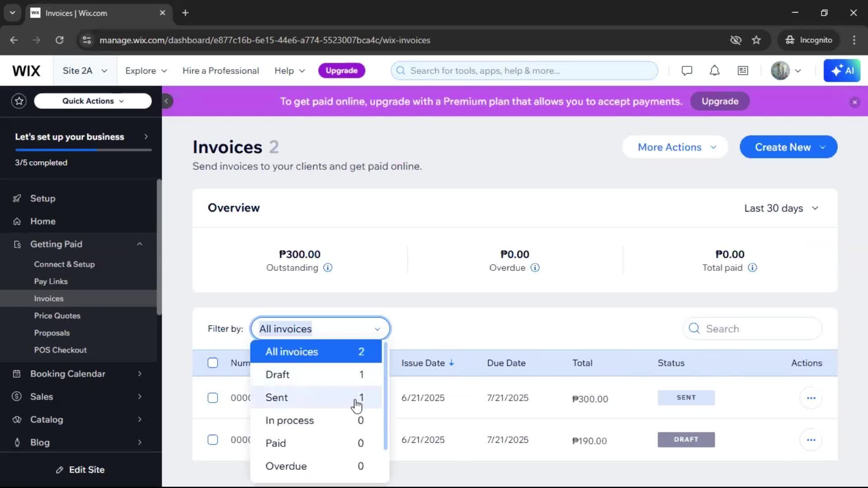The height and width of the screenshot is (488, 868).
Task: Click the tools and apps search bar
Action: point(524,70)
